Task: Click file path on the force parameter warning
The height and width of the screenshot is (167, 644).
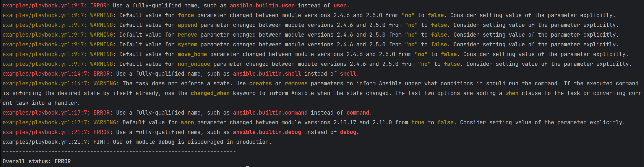Action: (x=44, y=15)
